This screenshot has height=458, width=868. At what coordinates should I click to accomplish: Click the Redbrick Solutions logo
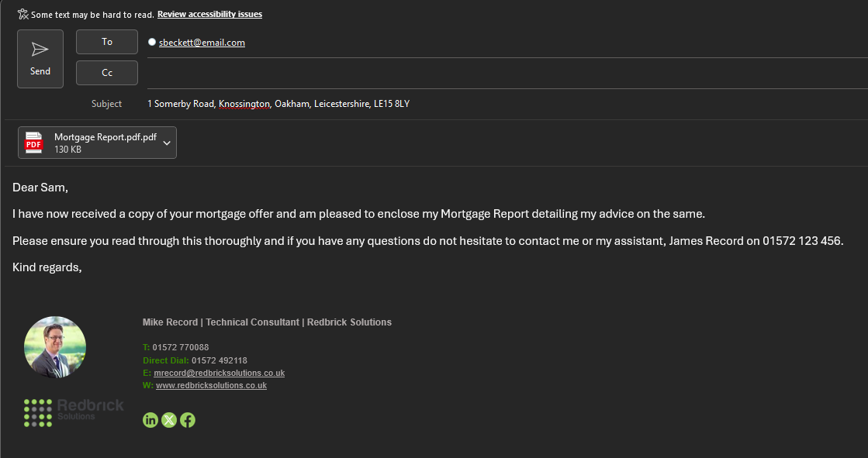pyautogui.click(x=74, y=412)
